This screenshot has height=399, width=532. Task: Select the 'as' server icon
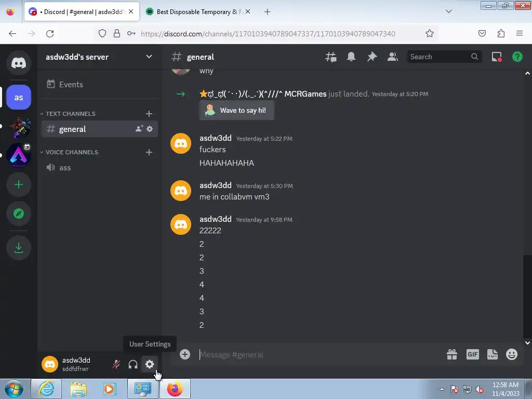(x=19, y=97)
